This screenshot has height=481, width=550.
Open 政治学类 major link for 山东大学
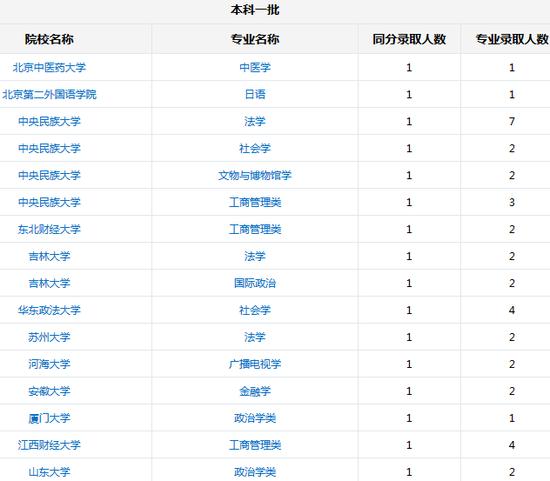pos(255,472)
